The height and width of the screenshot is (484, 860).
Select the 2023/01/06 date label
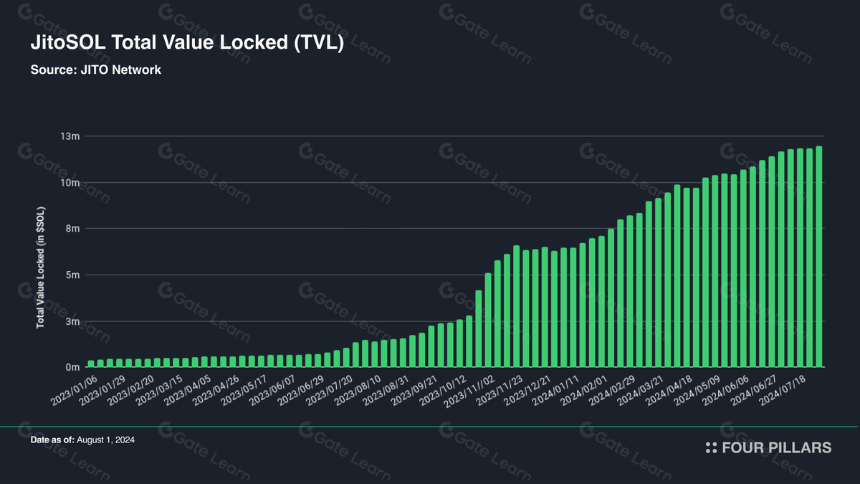(x=74, y=391)
